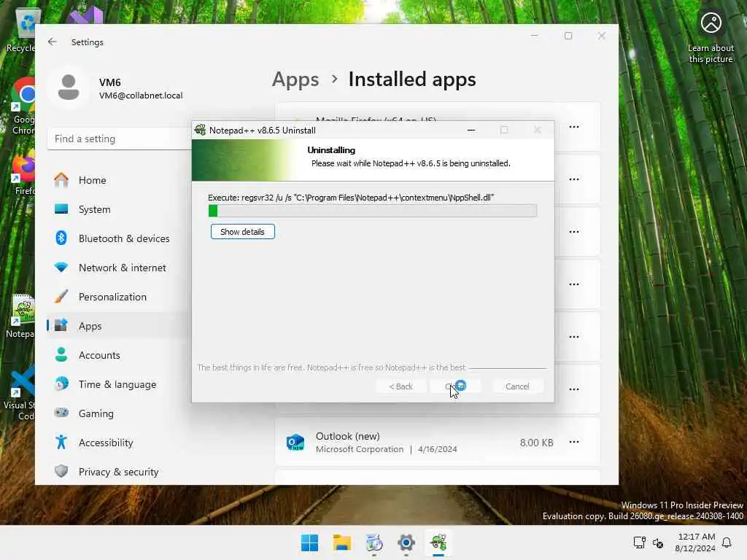The height and width of the screenshot is (560, 747).
Task: Minimize the Notepad++ Uninstall dialog
Action: pos(471,130)
